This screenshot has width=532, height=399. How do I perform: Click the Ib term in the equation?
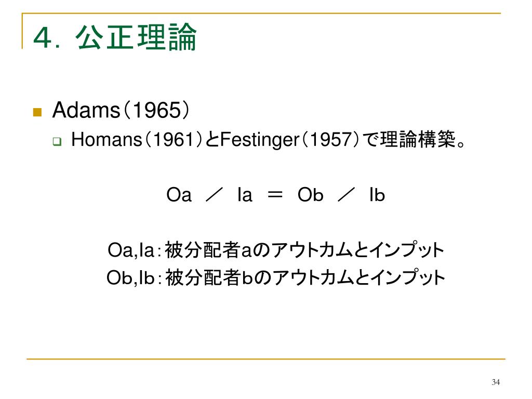[377, 195]
